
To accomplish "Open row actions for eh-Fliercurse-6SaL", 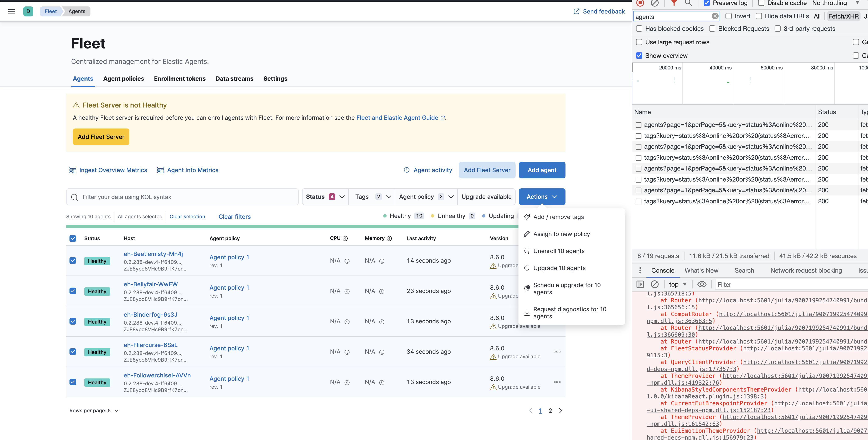I will [x=557, y=351].
